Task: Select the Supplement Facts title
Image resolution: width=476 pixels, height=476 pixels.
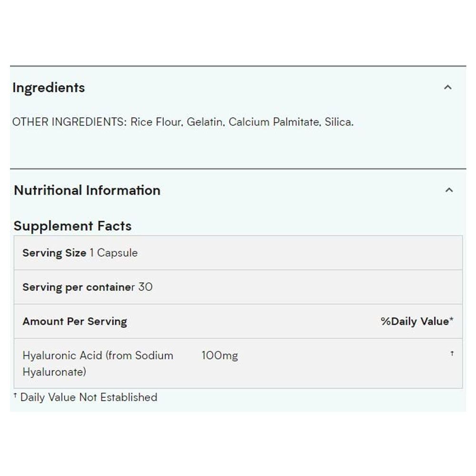Action: pyautogui.click(x=72, y=226)
